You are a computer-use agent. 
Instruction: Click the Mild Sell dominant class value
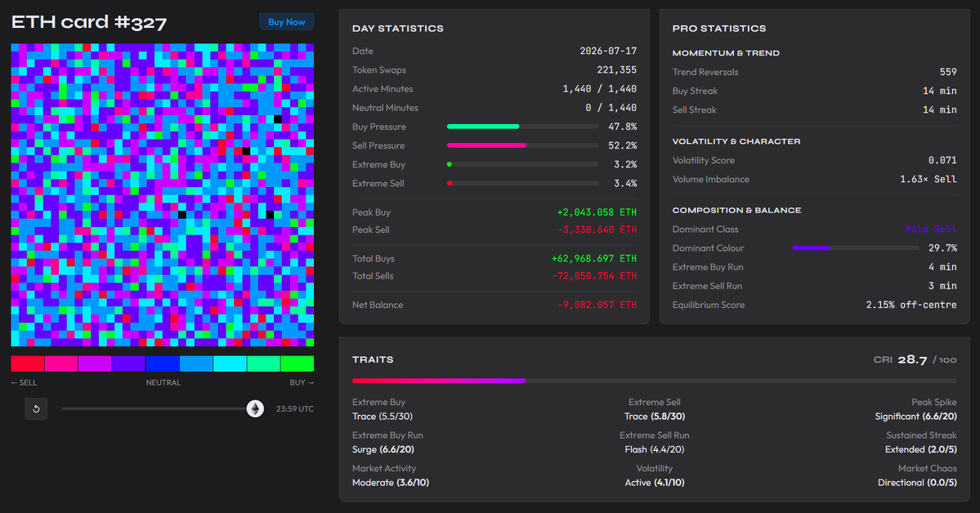coord(931,230)
